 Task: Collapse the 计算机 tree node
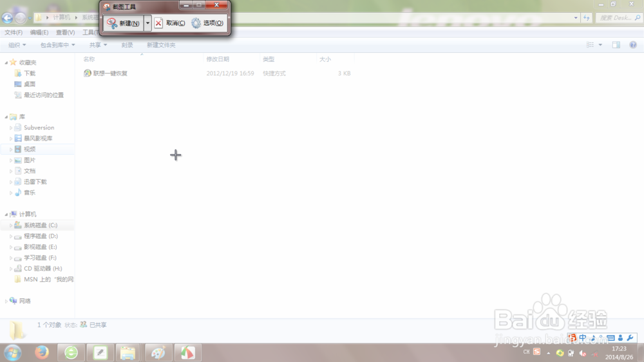(6, 214)
